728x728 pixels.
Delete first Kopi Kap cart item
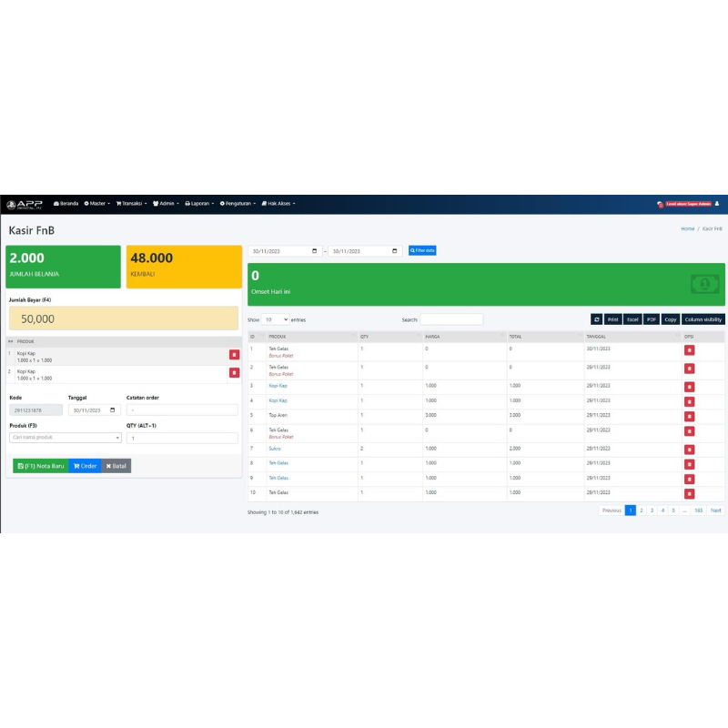click(x=234, y=355)
